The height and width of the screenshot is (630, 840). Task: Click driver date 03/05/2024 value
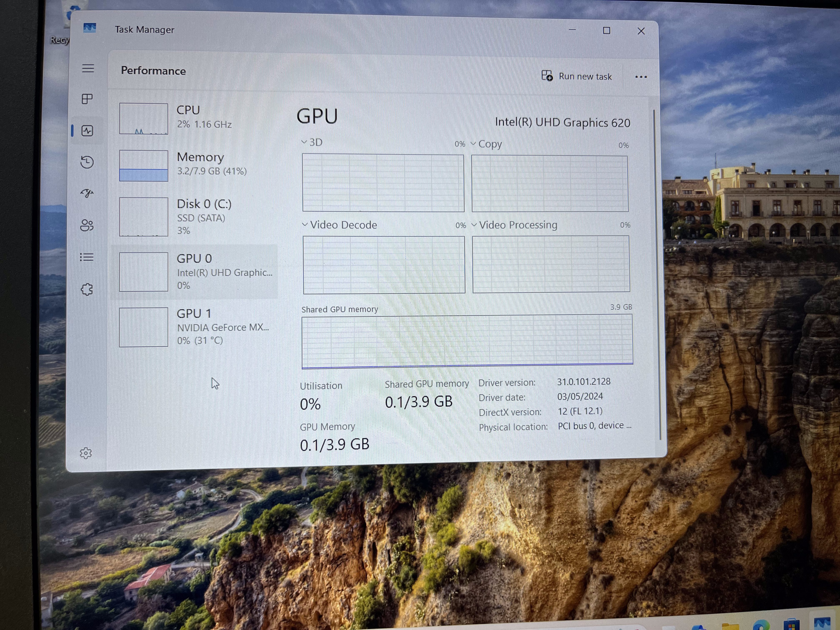pos(580,396)
